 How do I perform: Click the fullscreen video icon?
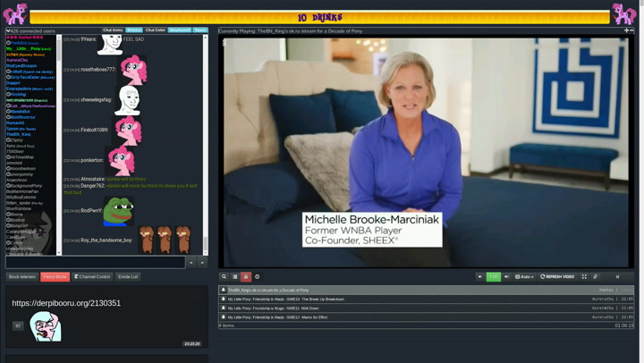point(584,277)
